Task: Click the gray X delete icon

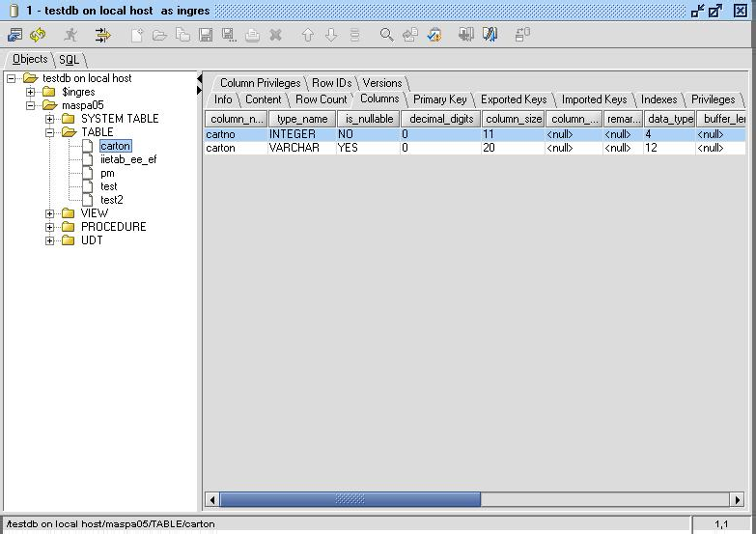Action: (275, 35)
